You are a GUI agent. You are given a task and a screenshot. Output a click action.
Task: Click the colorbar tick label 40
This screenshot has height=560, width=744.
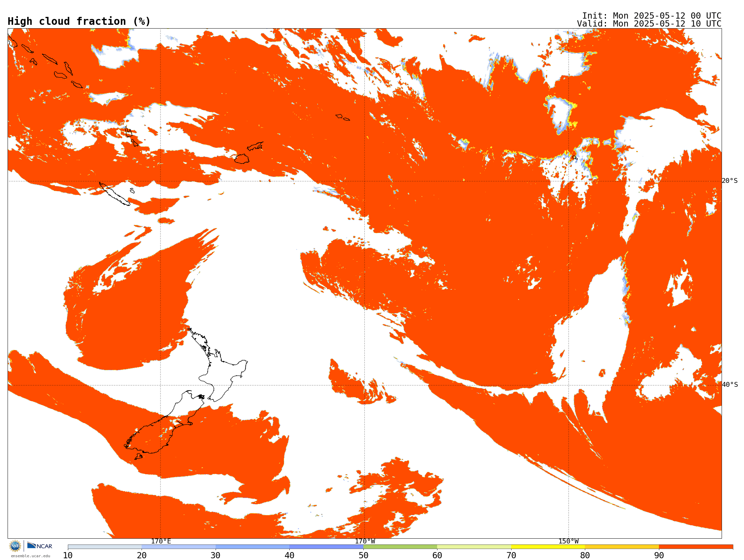point(290,556)
